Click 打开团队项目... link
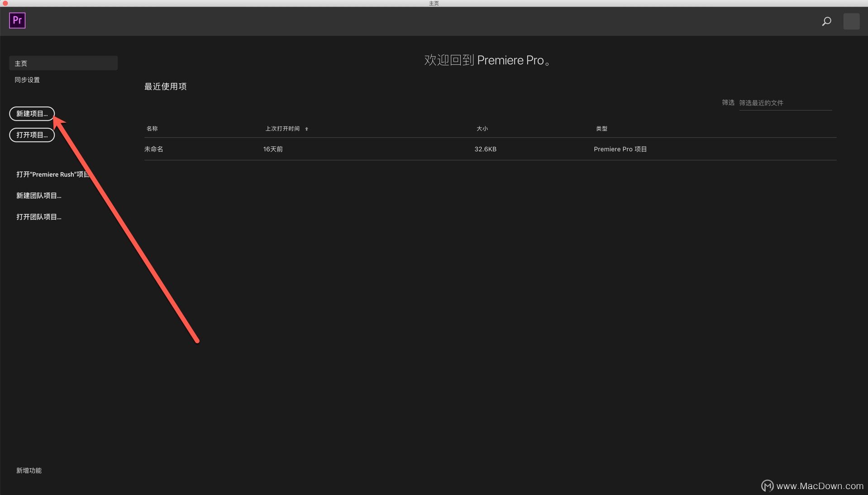This screenshot has height=495, width=868. pos(39,217)
